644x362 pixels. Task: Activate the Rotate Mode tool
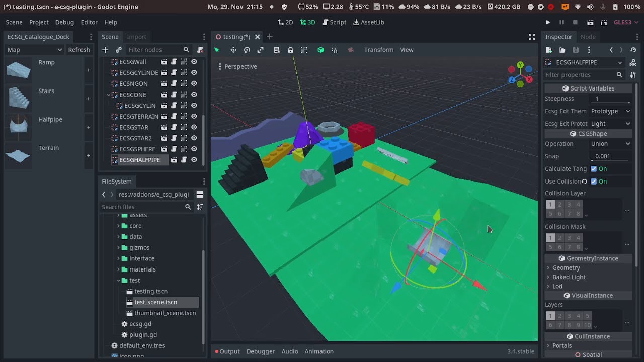(247, 50)
